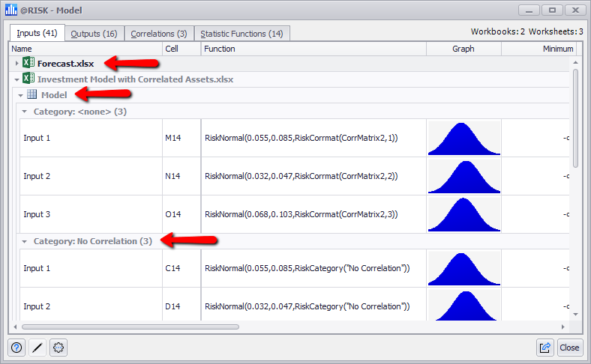
Task: Open the Correlations (3) tab
Action: pyautogui.click(x=158, y=34)
